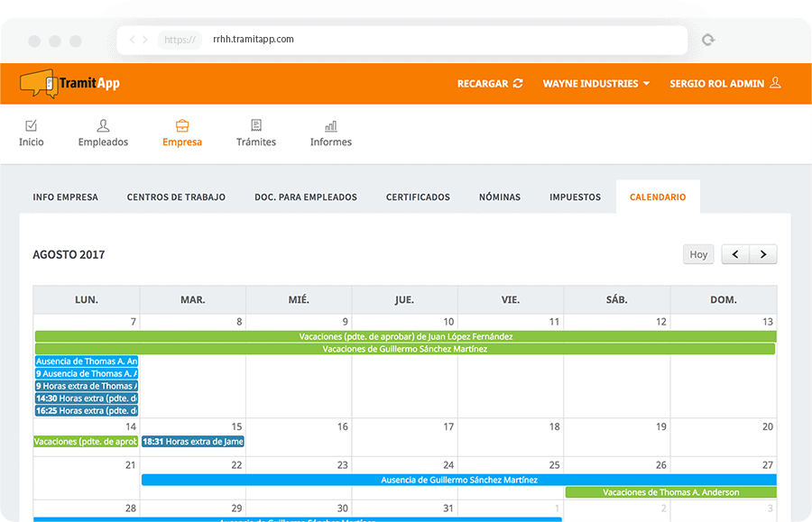The width and height of the screenshot is (812, 522).
Task: Click browser reload icon
Action: click(x=708, y=40)
